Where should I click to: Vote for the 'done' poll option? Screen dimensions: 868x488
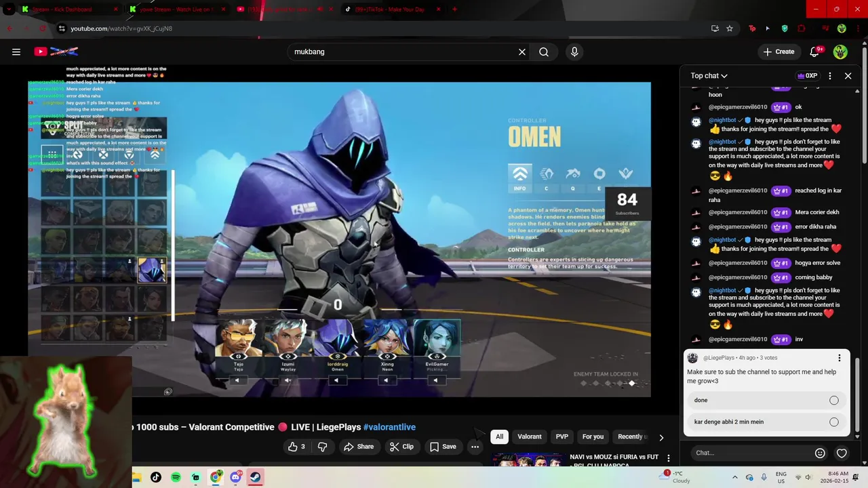[766, 400]
